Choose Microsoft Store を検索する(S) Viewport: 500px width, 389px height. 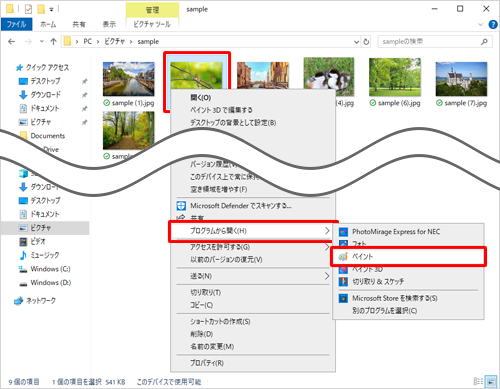point(408,298)
